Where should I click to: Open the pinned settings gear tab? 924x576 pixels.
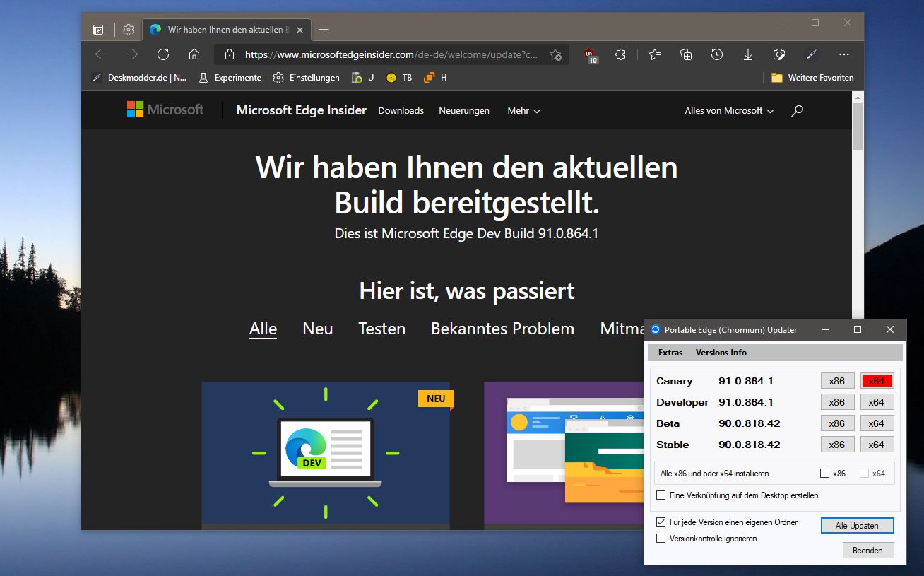point(128,30)
